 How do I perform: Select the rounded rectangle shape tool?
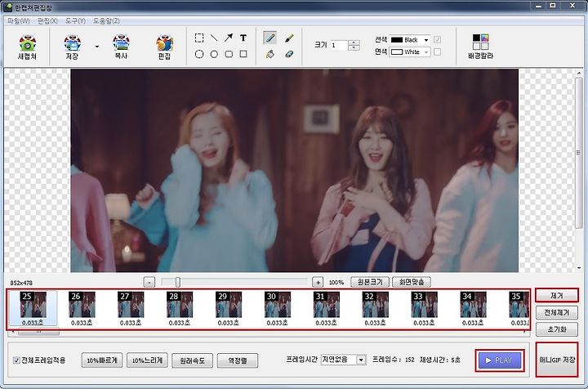229,55
